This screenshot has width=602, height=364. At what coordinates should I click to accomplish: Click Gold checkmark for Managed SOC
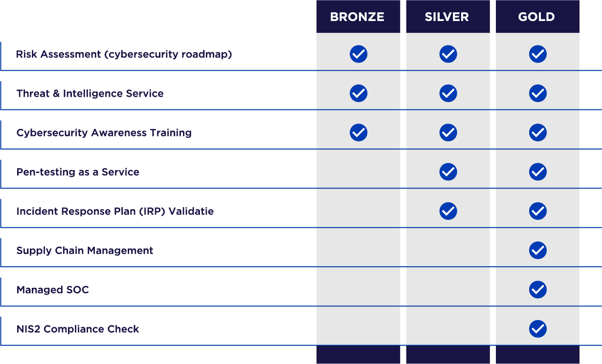tap(538, 289)
